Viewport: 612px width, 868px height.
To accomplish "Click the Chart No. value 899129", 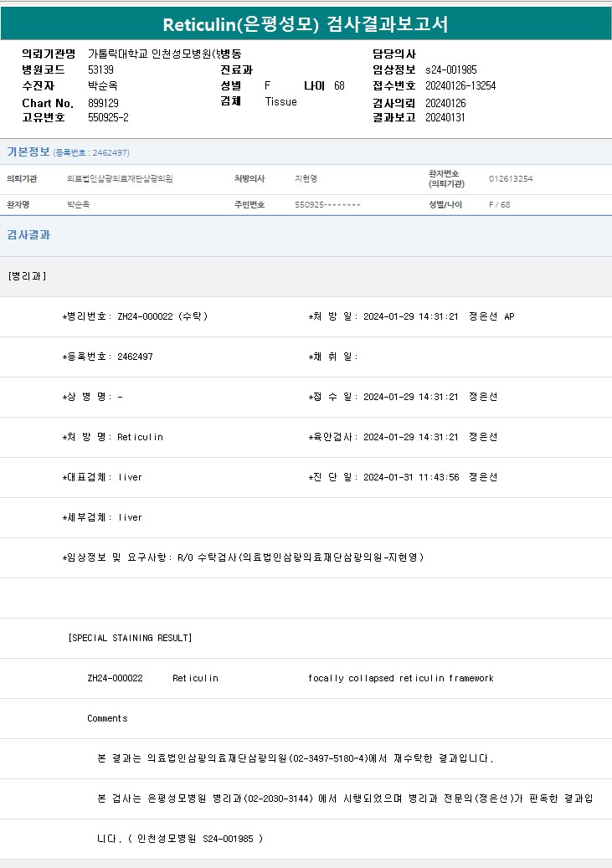I will pyautogui.click(x=103, y=103).
